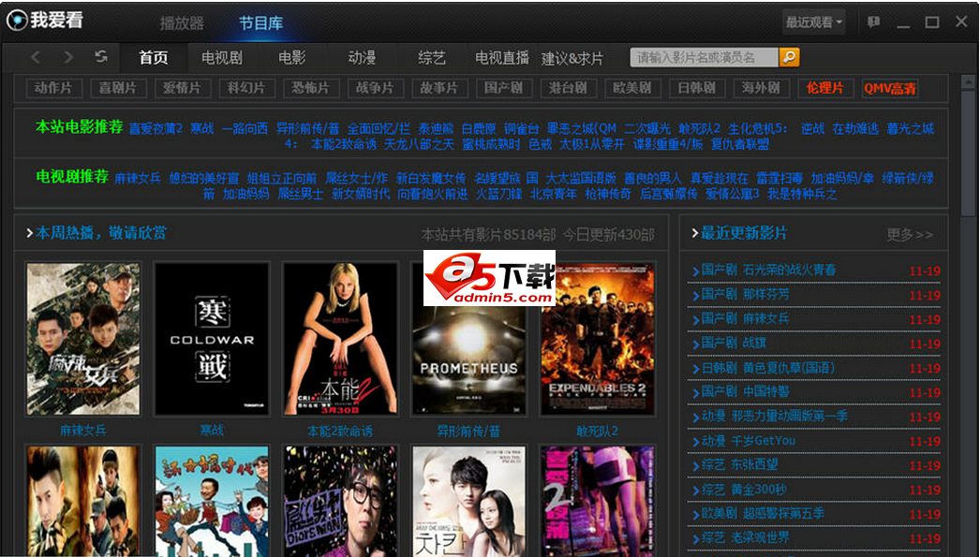The image size is (980, 557).
Task: Go back with the left arrow icon
Action: [36, 57]
